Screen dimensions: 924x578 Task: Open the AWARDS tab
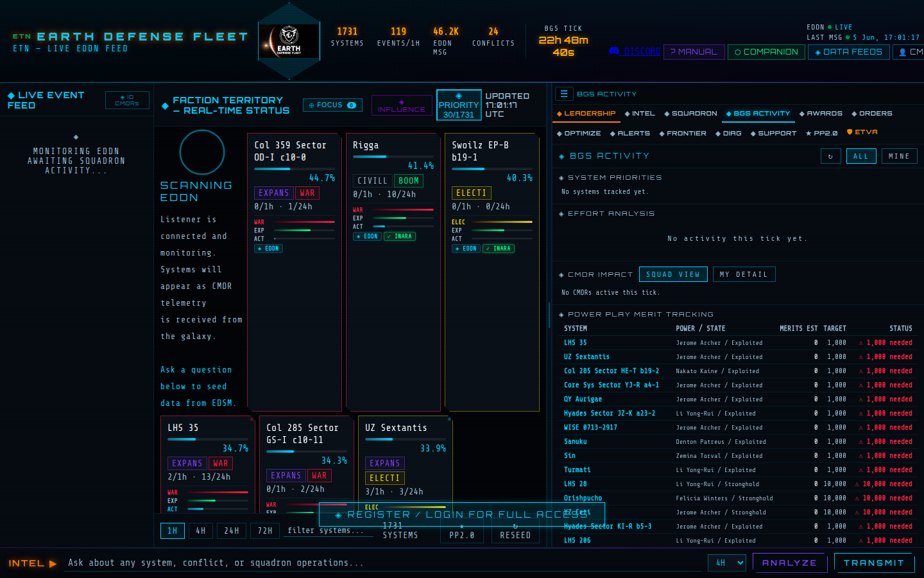click(x=821, y=114)
